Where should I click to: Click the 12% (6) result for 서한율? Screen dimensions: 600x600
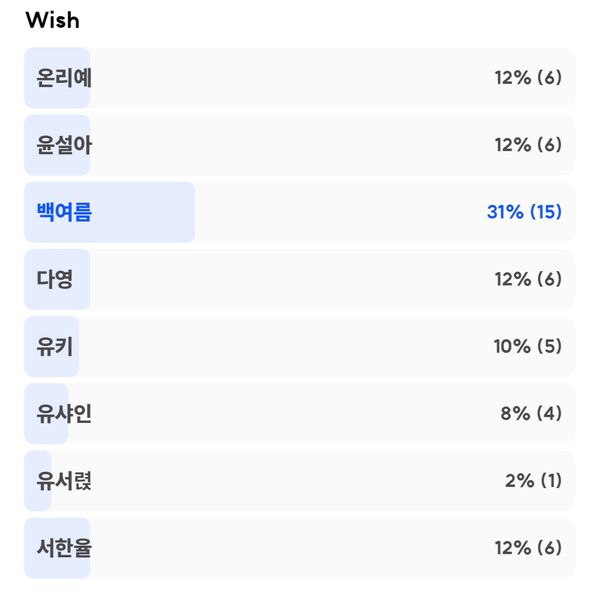(528, 548)
